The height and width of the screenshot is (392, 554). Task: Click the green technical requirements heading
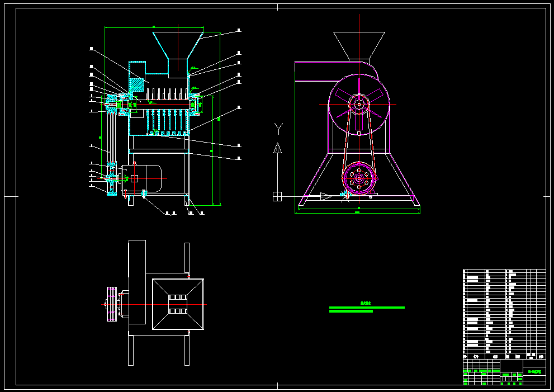pos(366,303)
